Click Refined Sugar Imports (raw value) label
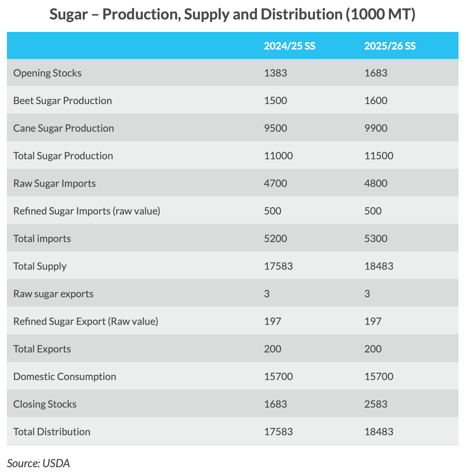This screenshot has height=476, width=466. tap(87, 211)
